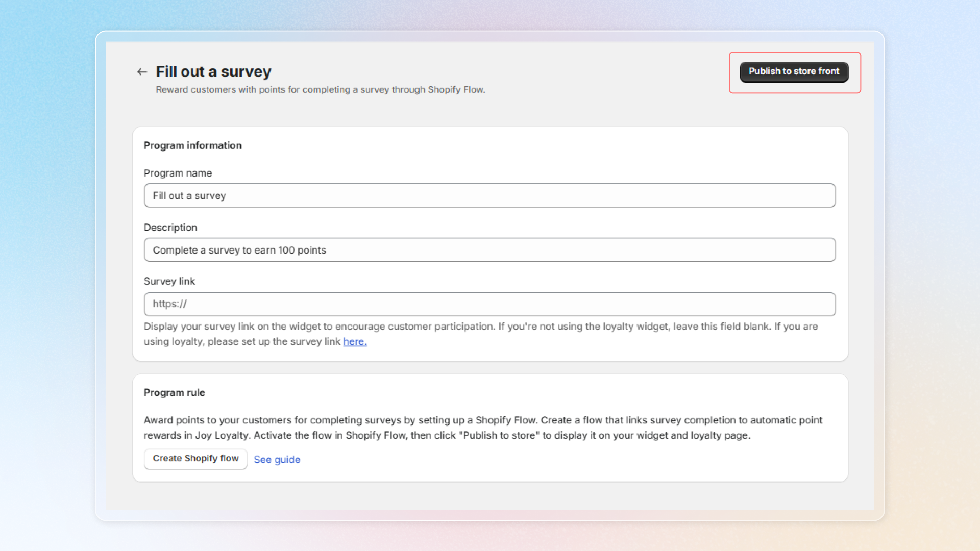Viewport: 980px width, 551px height.
Task: Click the Create Shopify flow button
Action: click(x=195, y=459)
